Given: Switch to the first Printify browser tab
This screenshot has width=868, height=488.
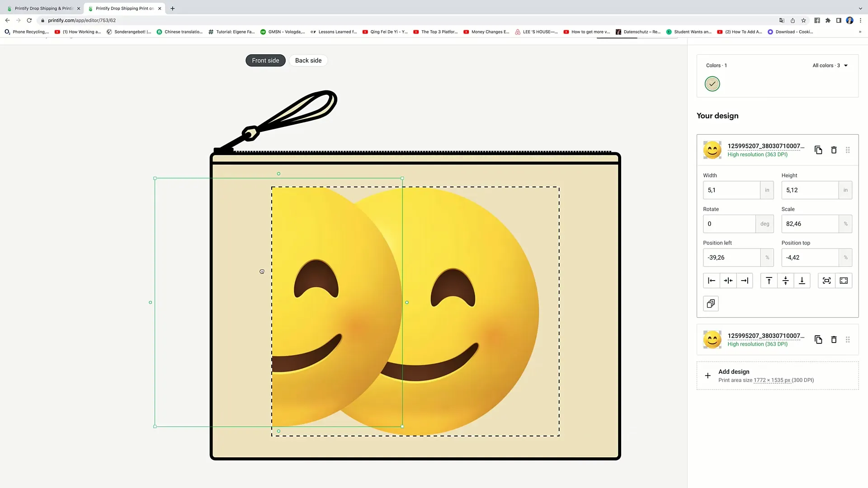Looking at the screenshot, I should (x=44, y=8).
